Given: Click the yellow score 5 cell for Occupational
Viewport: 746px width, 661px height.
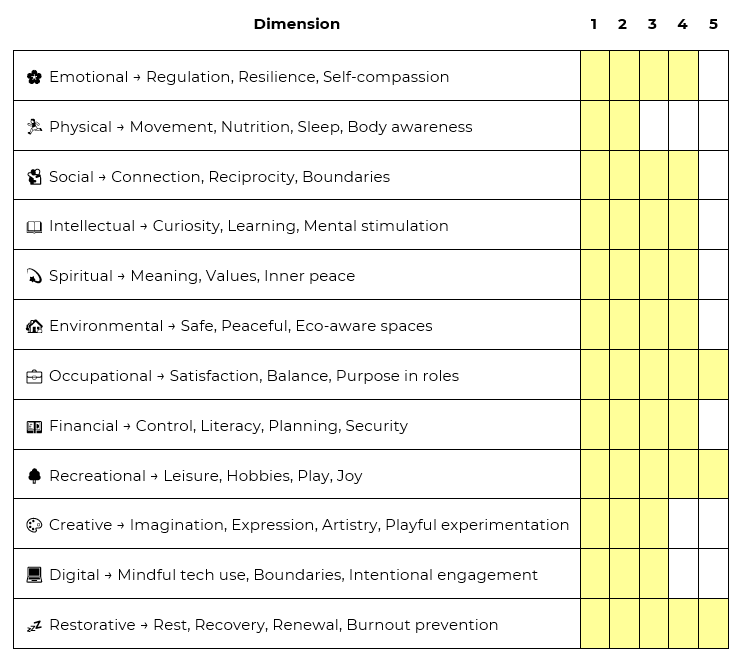Looking at the screenshot, I should tap(713, 375).
